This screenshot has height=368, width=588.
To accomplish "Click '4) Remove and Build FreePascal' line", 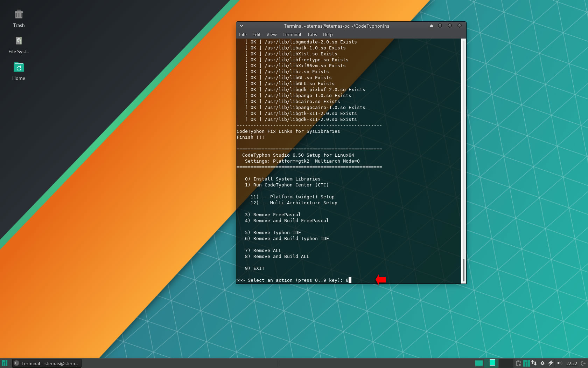I will click(x=287, y=221).
